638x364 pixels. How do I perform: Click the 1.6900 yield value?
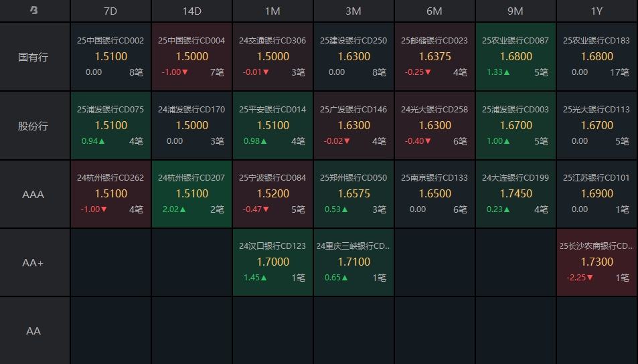point(597,193)
